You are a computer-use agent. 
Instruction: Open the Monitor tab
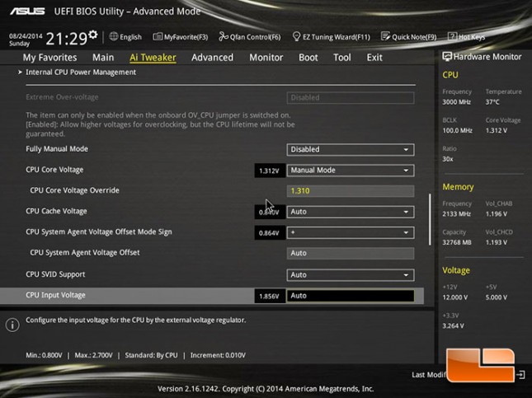[266, 58]
